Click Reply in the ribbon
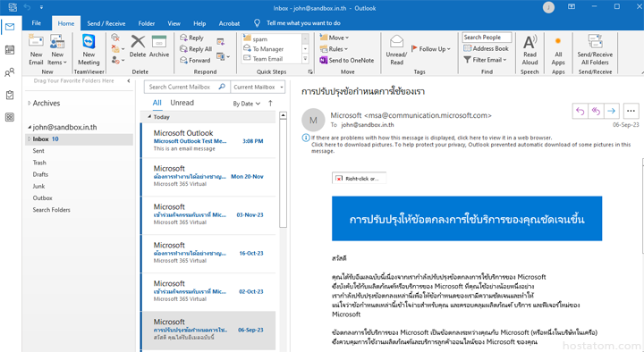 [x=191, y=38]
